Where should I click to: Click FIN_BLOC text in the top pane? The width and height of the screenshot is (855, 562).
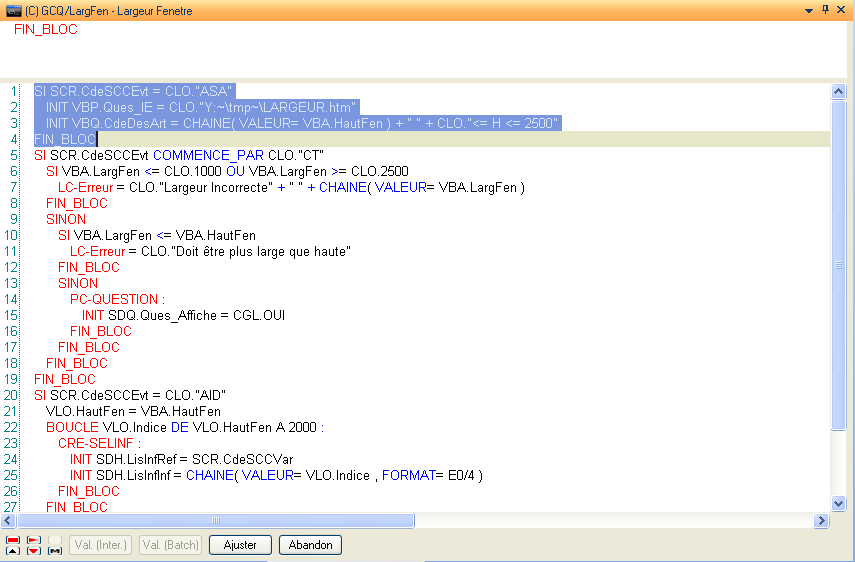click(x=45, y=29)
